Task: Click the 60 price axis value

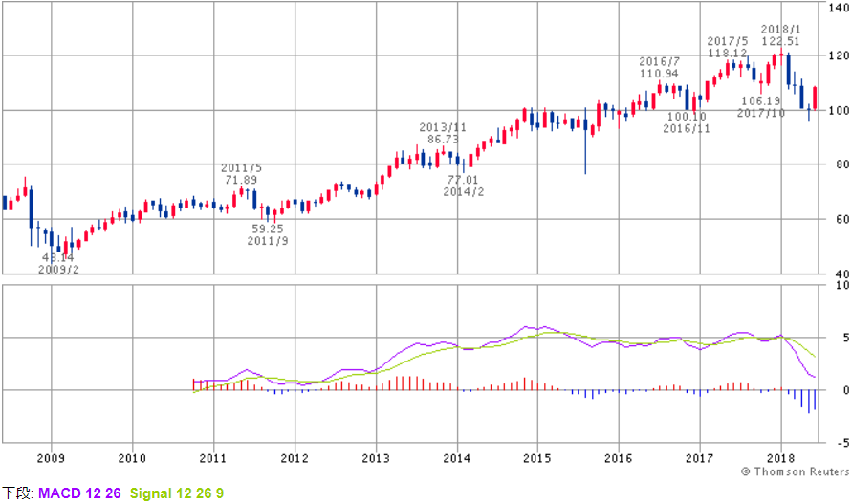Action: coord(842,219)
